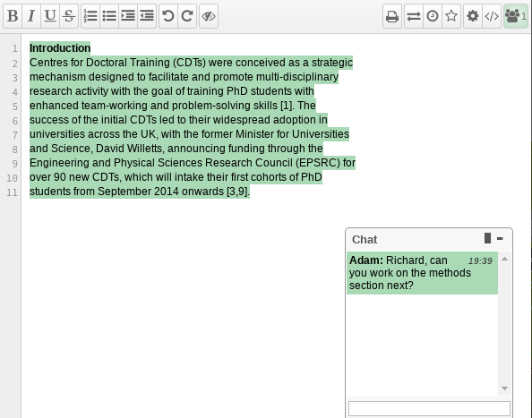Open the import/export arrows menu
The image size is (532, 418).
coord(414,16)
